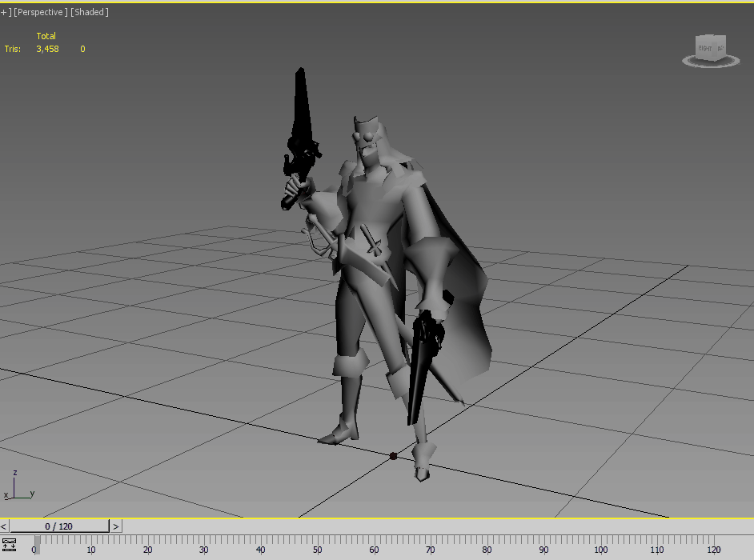Open the Perspective view menu
Image resolution: width=754 pixels, height=560 pixels.
coord(39,12)
